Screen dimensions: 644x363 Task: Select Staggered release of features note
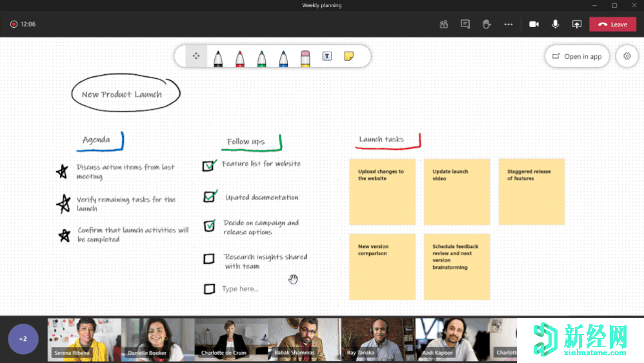532,192
